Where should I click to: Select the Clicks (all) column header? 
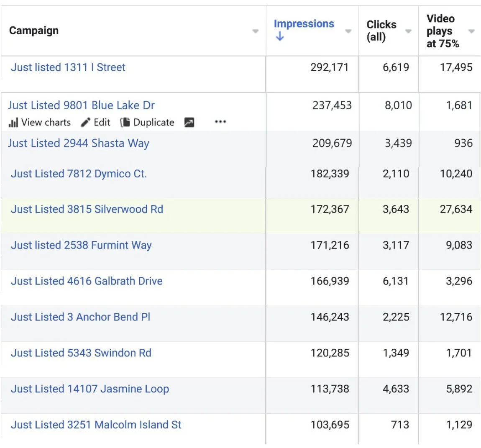pyautogui.click(x=381, y=31)
